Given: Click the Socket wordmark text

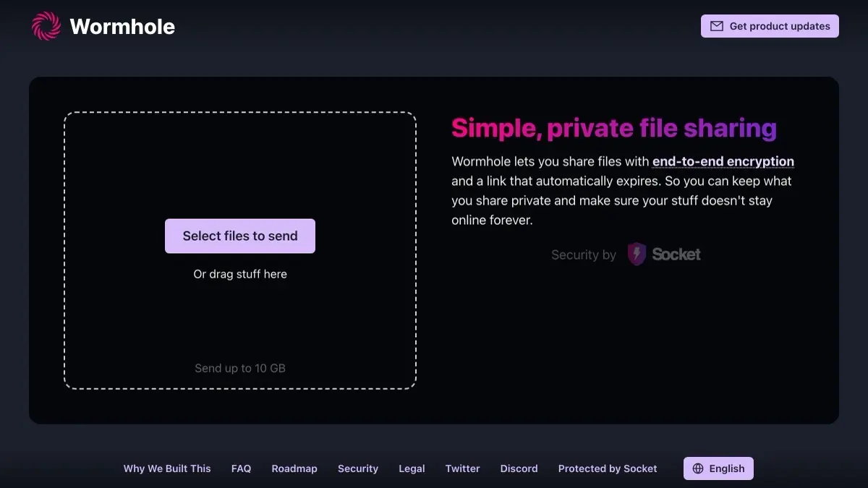Looking at the screenshot, I should click(676, 254).
